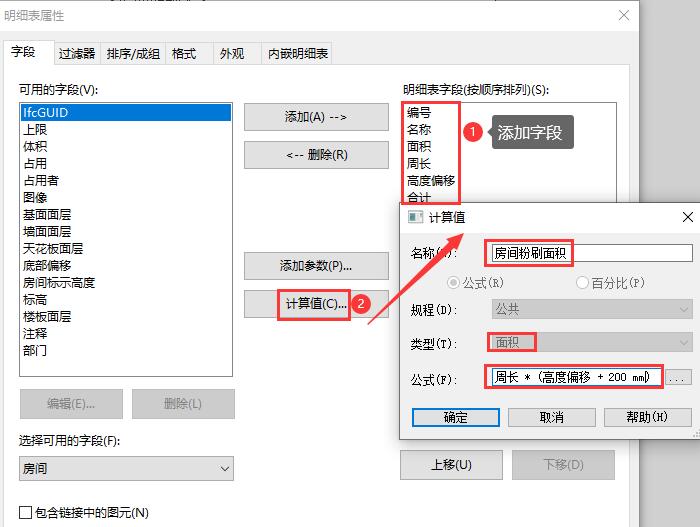This screenshot has height=527, width=700.
Task: Select 编号 in schedule fields list
Action: coord(419,113)
